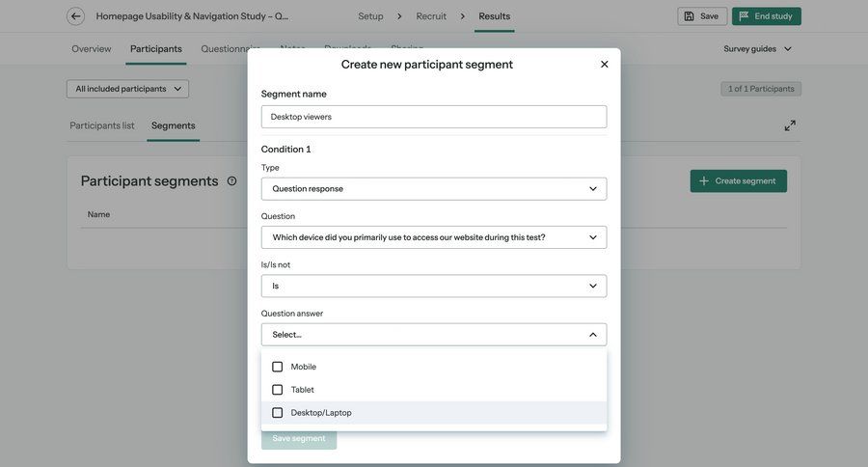The height and width of the screenshot is (467, 868).
Task: Switch to the Participants list tab
Action: [x=102, y=125]
